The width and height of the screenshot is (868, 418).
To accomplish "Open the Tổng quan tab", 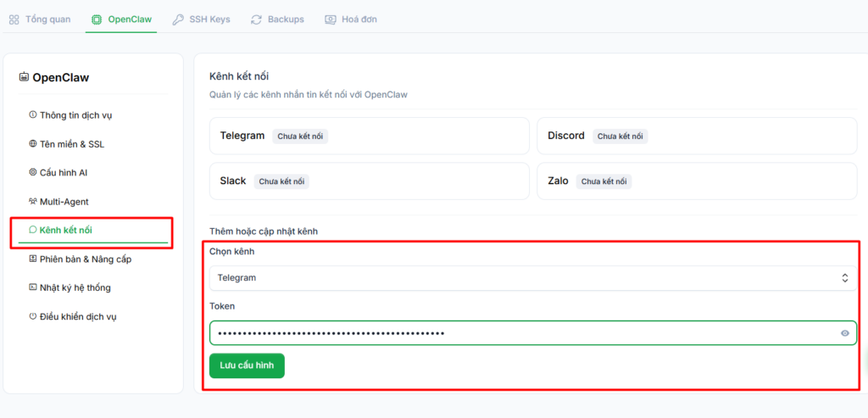I will (40, 20).
